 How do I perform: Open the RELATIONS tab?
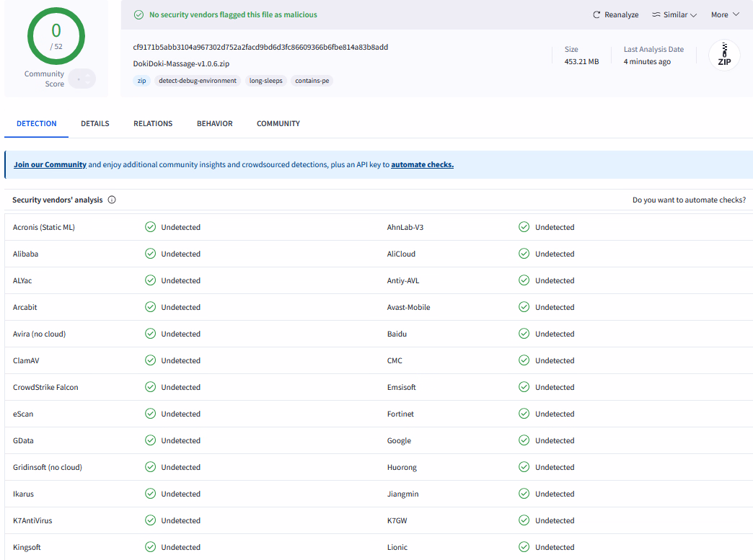click(153, 123)
